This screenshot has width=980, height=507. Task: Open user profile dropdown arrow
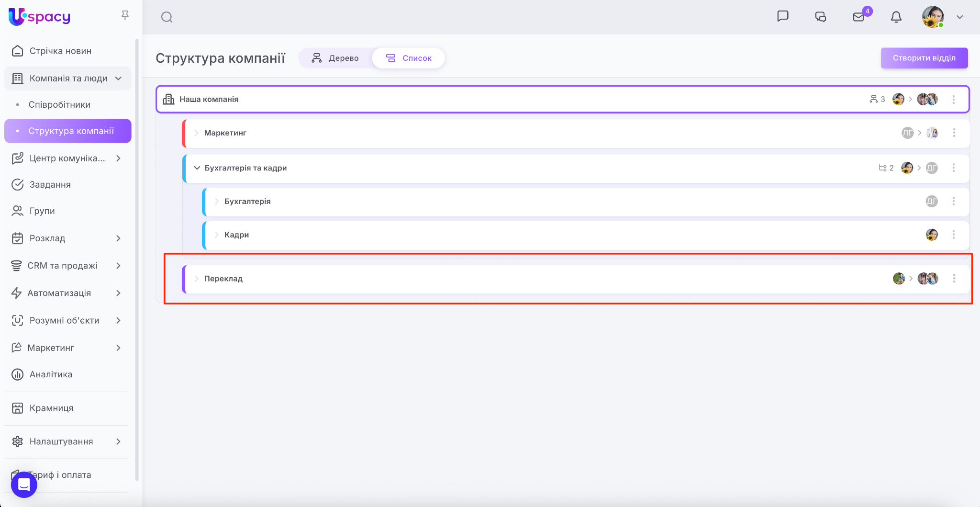point(959,17)
